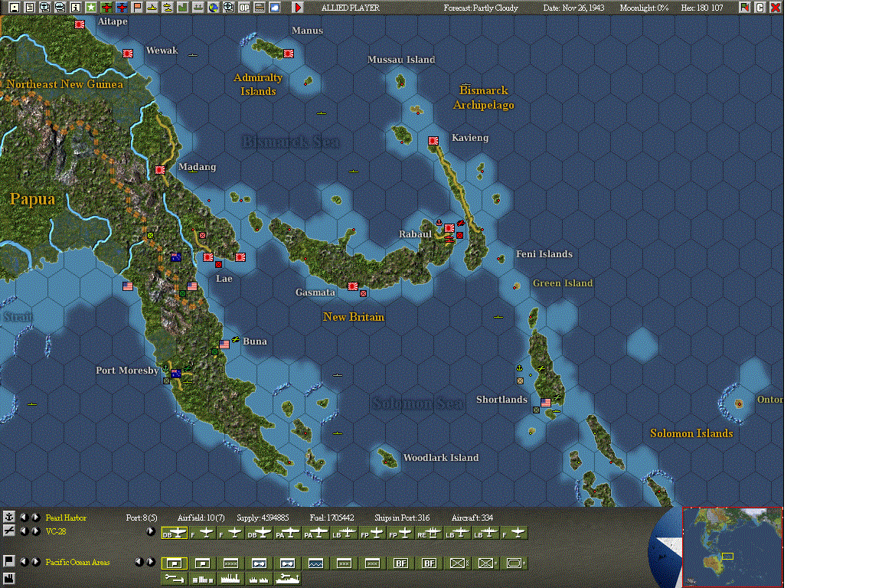Select the Japanese flag at Gasmata
Viewport: 882px width, 588px height.
pos(353,286)
